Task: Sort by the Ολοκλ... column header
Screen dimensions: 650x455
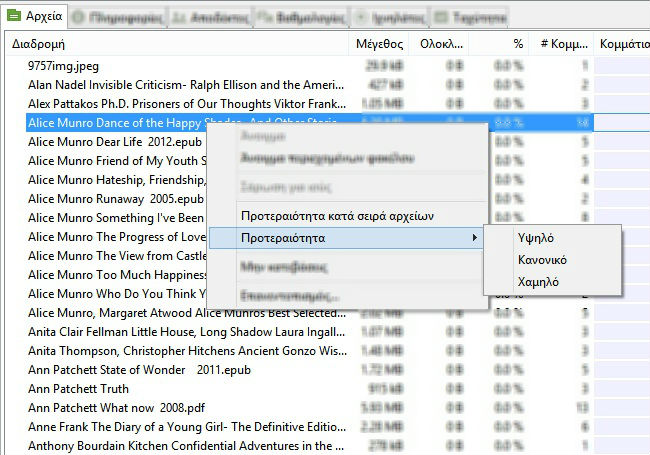Action: (x=439, y=44)
